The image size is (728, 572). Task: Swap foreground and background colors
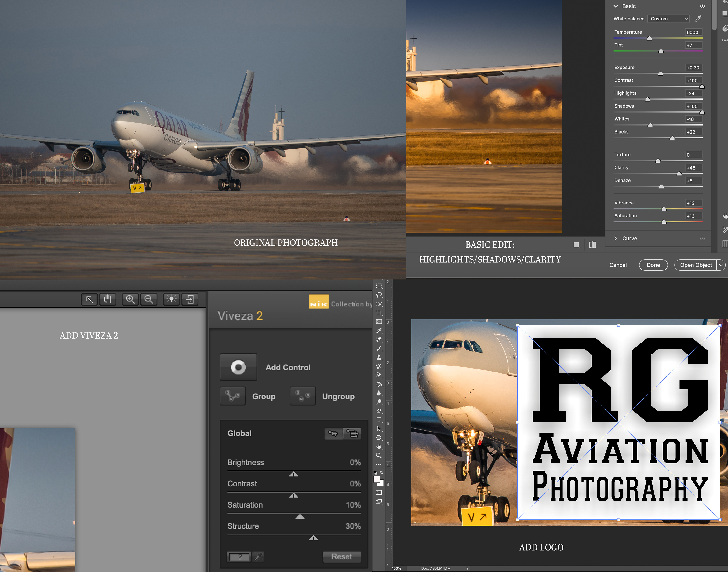click(382, 473)
